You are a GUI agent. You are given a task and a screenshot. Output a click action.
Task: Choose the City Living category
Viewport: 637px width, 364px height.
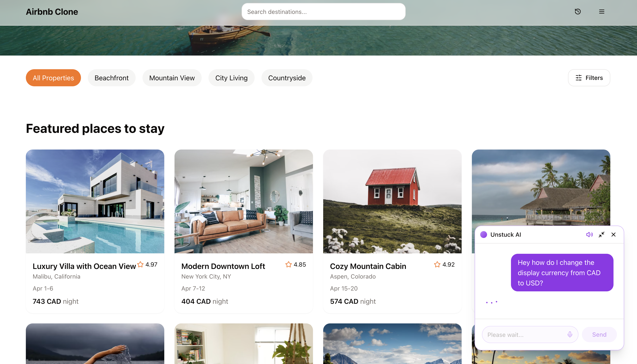pos(231,78)
